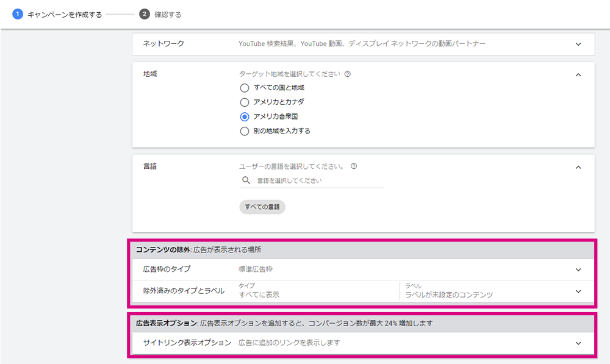Go to キャンペーンを作成する step label
Screen dimensions: 610x364
pyautogui.click(x=65, y=15)
